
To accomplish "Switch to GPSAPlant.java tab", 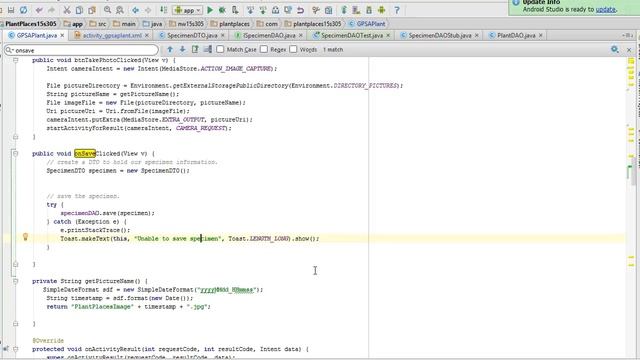I will click(x=37, y=36).
